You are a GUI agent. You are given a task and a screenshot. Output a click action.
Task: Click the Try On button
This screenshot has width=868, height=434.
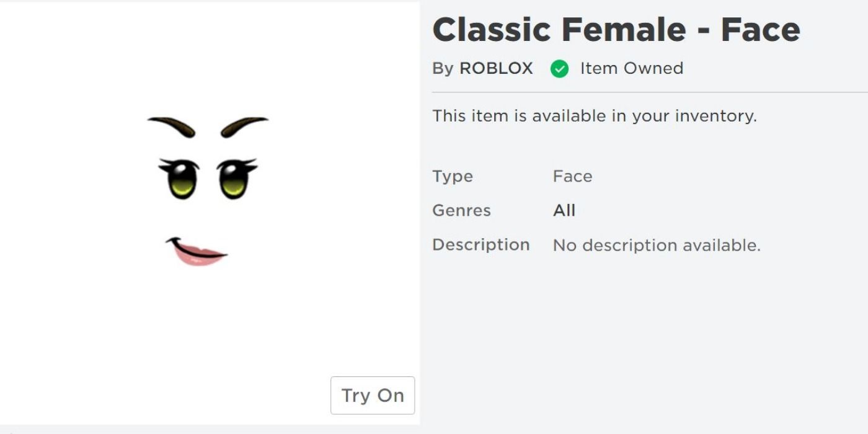373,395
